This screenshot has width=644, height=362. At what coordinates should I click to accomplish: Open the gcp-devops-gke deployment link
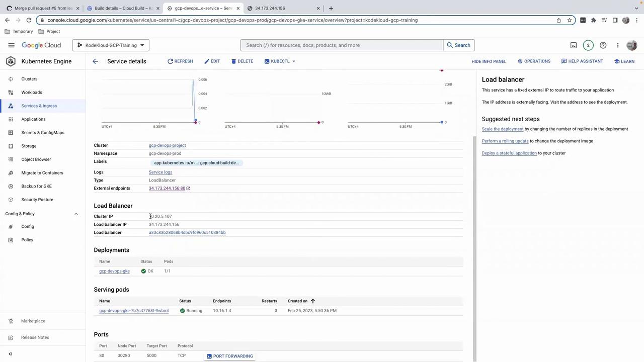click(114, 271)
